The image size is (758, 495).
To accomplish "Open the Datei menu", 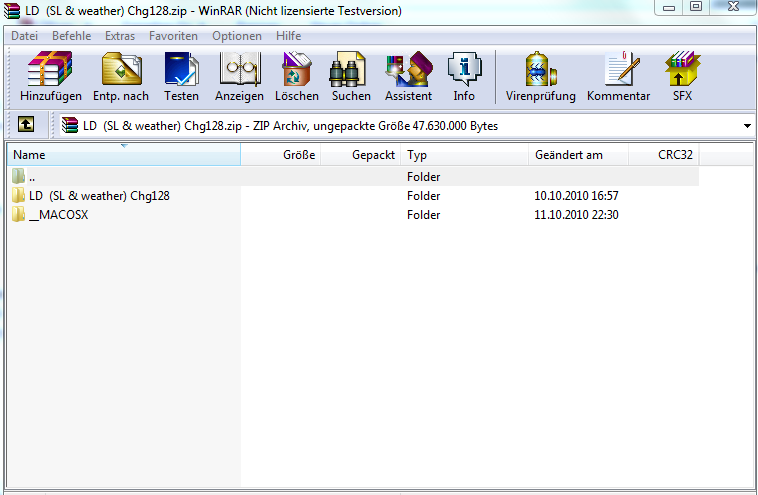I will pyautogui.click(x=24, y=36).
